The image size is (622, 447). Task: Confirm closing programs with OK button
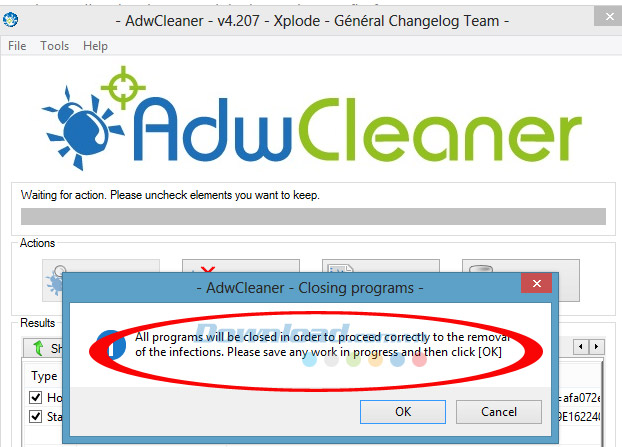click(403, 412)
